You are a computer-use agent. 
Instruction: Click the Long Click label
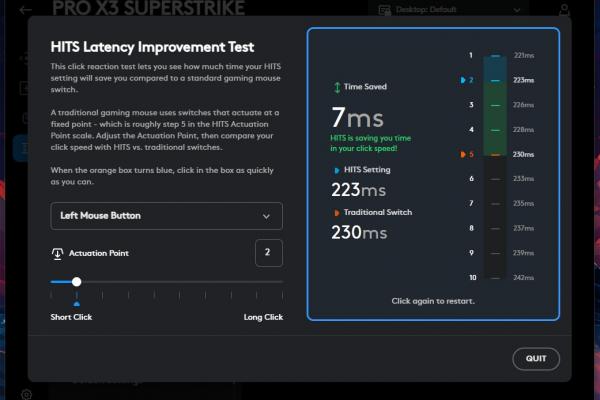(263, 317)
